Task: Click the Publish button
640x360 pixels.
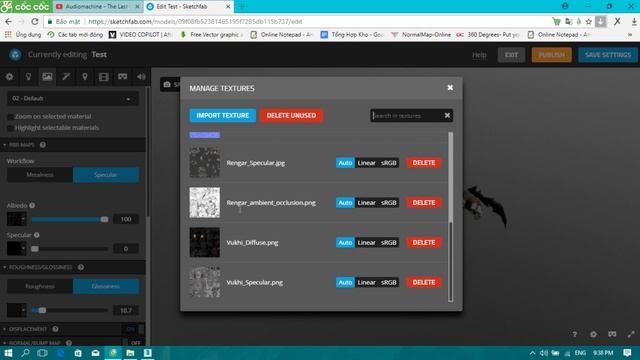Action: tap(551, 55)
